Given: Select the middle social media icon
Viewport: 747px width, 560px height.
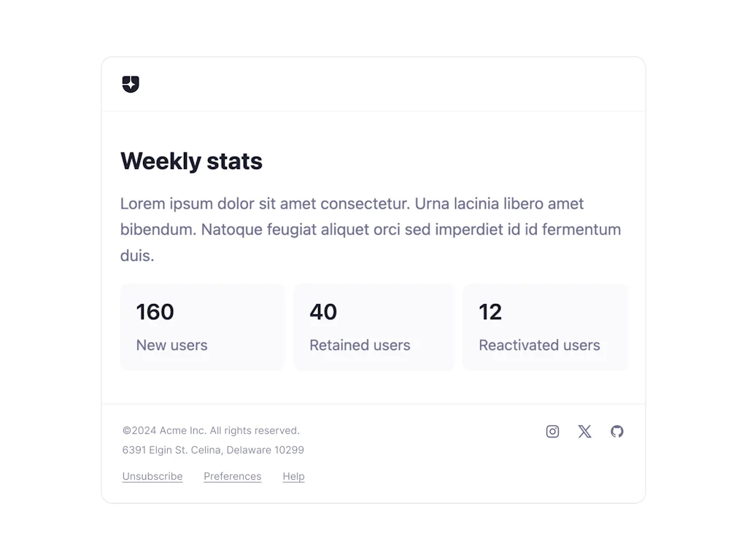Looking at the screenshot, I should [584, 431].
